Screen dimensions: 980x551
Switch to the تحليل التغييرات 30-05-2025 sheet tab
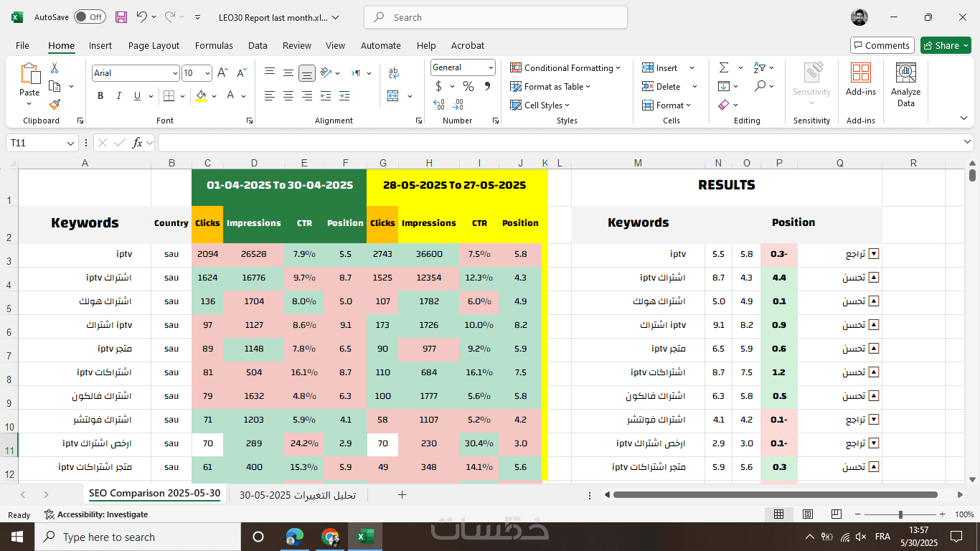(x=297, y=494)
